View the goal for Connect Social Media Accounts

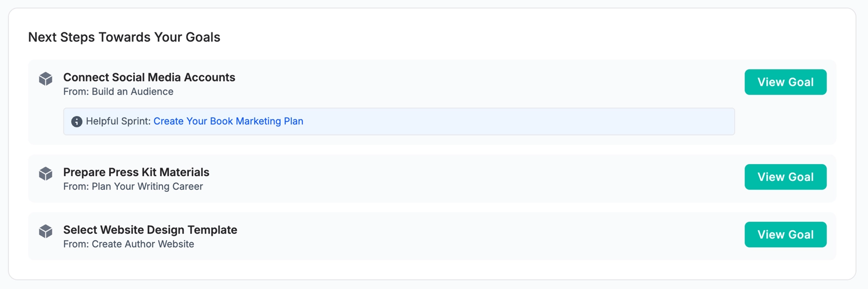click(x=785, y=82)
